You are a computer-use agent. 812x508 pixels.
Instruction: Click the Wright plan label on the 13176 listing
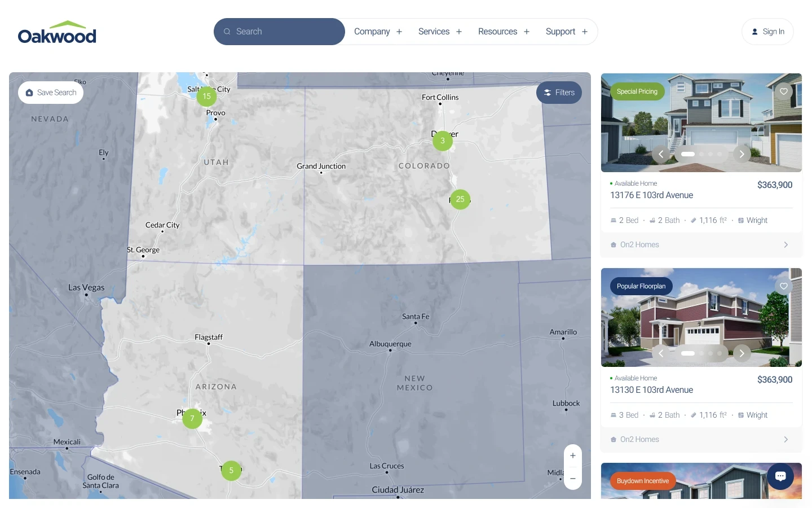point(757,221)
